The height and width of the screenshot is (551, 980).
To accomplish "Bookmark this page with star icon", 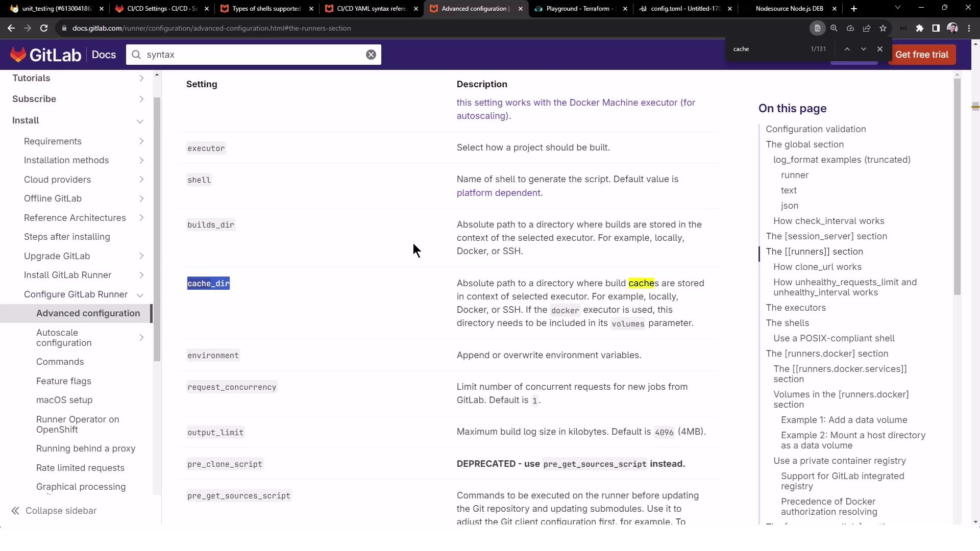I will click(x=883, y=29).
